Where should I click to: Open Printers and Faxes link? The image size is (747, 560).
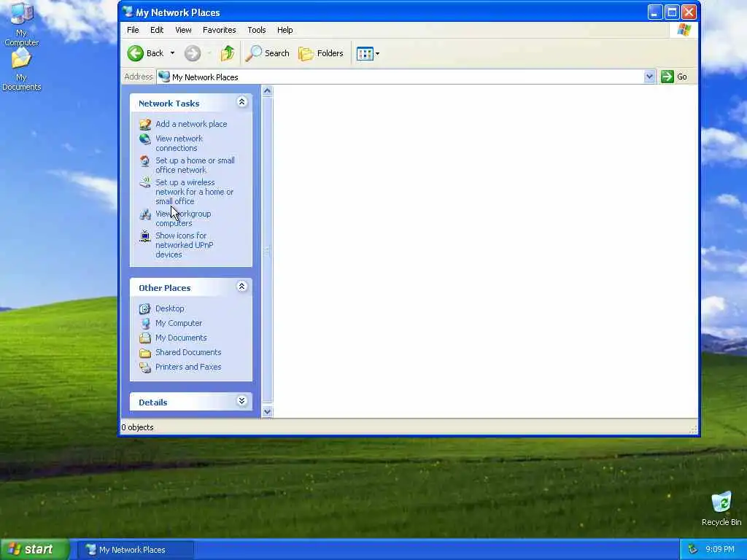[188, 367]
